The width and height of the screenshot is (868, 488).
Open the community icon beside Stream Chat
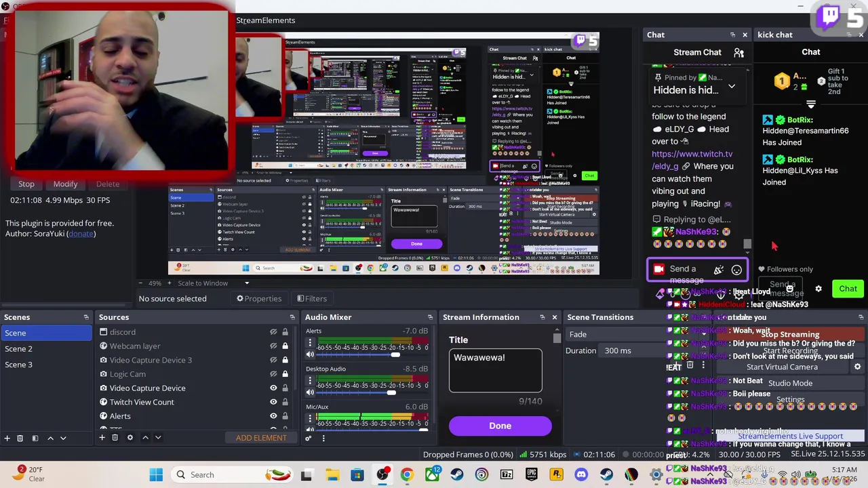[738, 53]
